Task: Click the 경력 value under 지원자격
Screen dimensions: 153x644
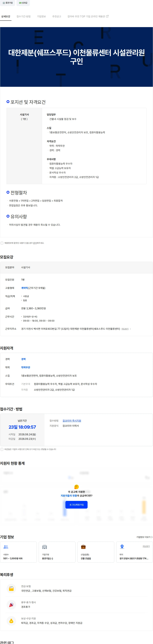Action: pos(23,359)
